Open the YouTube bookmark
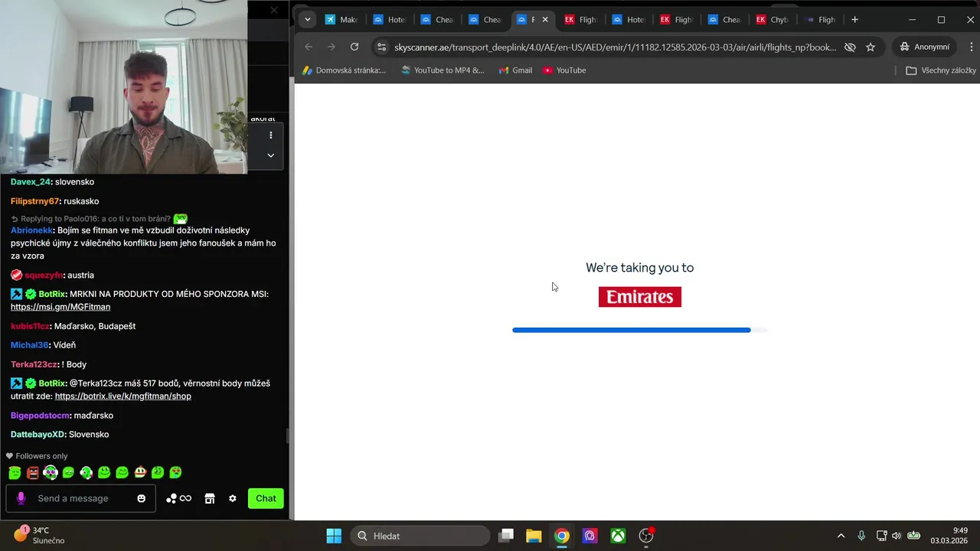This screenshot has width=980, height=551. pos(564,70)
